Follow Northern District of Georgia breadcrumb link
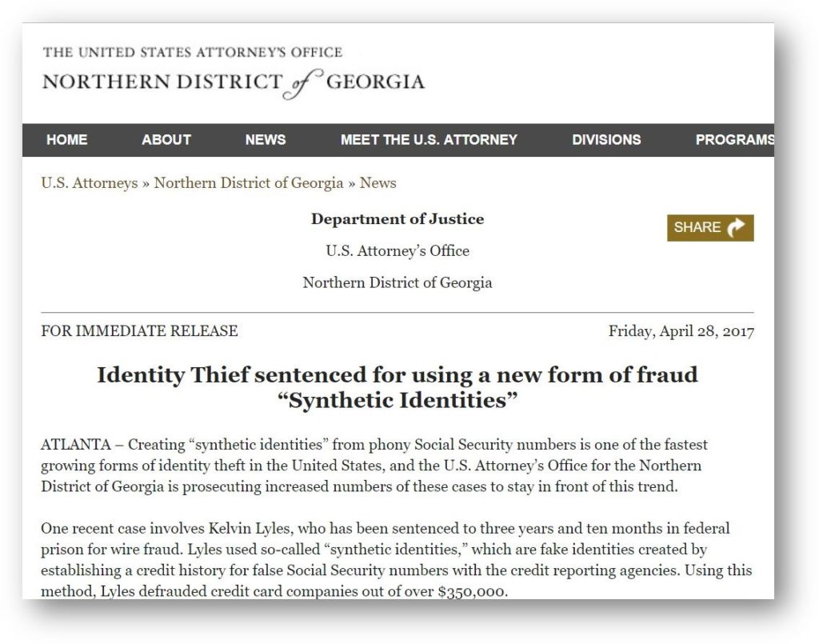The height and width of the screenshot is (644, 819). [249, 183]
